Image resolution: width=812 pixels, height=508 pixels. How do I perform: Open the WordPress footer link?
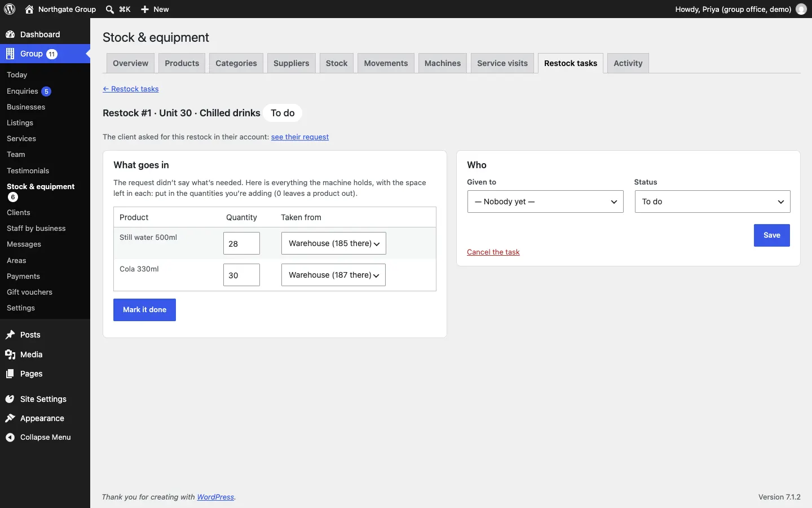click(x=215, y=497)
